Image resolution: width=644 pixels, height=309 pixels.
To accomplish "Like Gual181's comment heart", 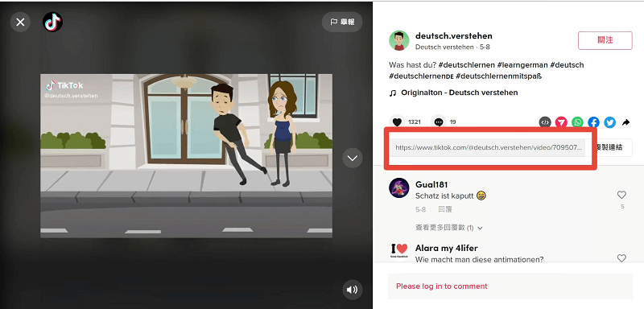I will (621, 195).
